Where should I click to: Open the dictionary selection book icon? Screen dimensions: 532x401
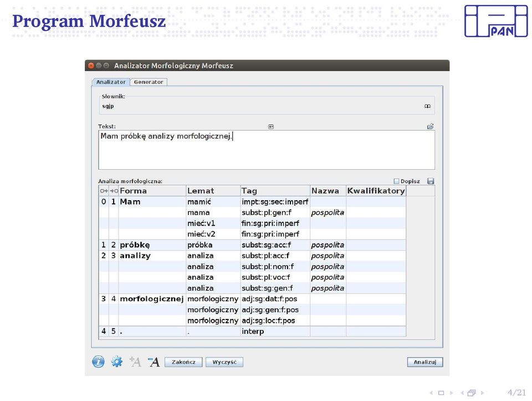[427, 106]
